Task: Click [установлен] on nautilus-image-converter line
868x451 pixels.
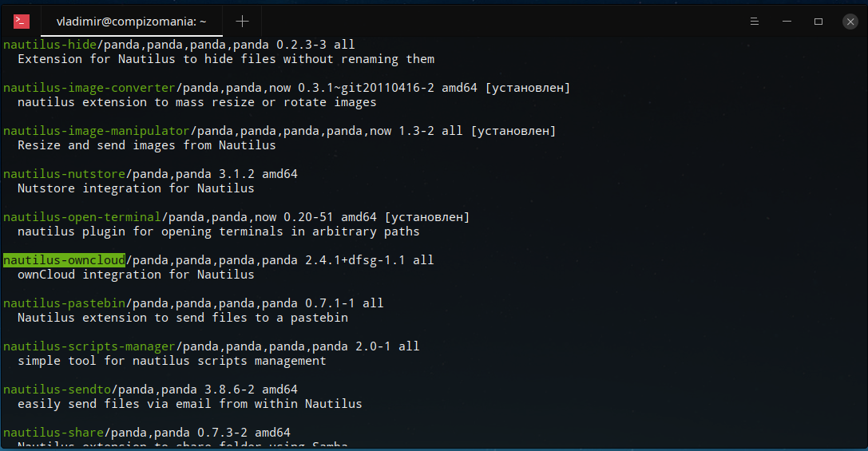Action: coord(528,88)
